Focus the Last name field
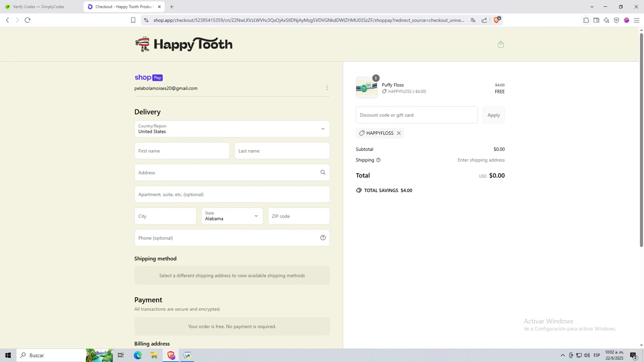This screenshot has height=362, width=644. 282,151
